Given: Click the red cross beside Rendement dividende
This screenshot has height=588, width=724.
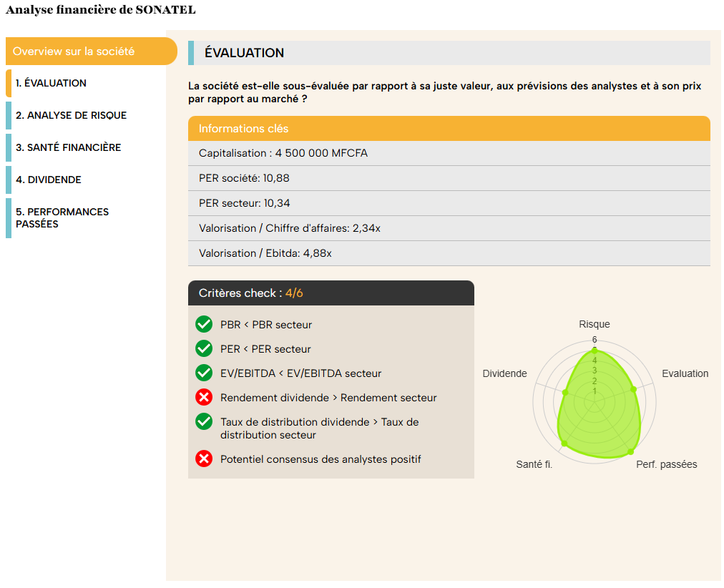Looking at the screenshot, I should point(204,398).
